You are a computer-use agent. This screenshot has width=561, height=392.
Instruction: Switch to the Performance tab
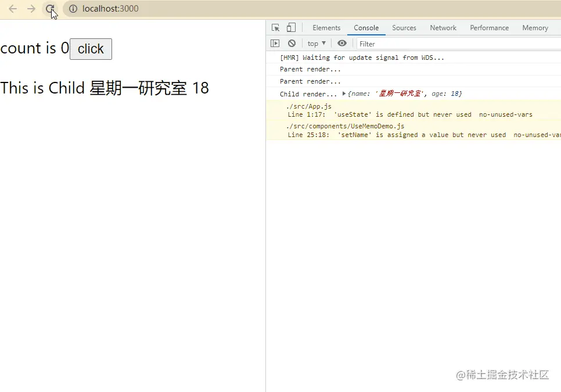click(489, 28)
